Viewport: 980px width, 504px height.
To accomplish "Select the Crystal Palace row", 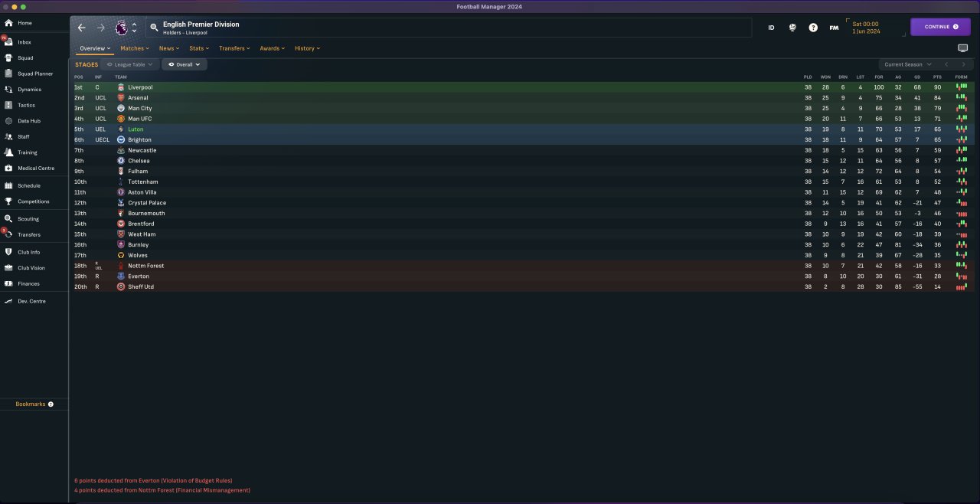I will (x=521, y=202).
